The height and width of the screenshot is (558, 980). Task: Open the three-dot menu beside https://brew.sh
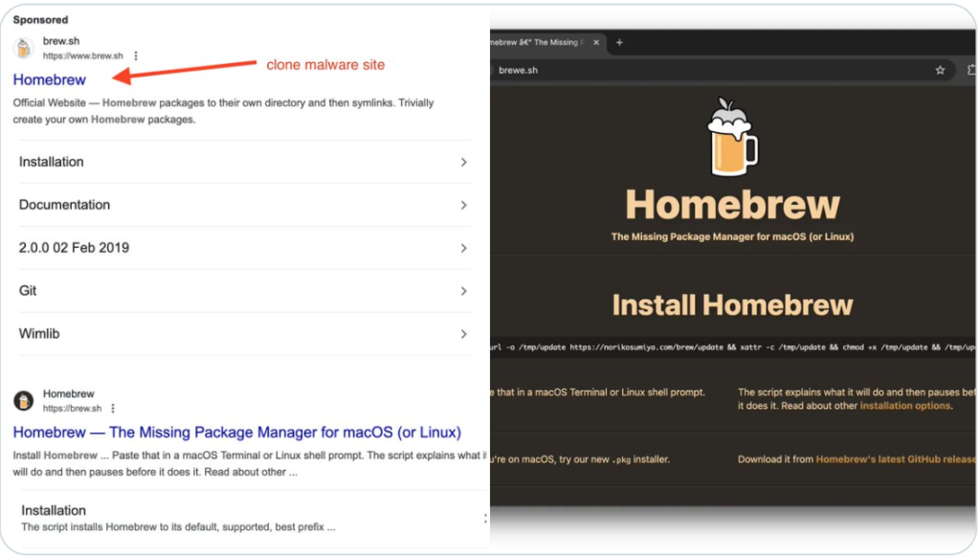pyautogui.click(x=113, y=409)
